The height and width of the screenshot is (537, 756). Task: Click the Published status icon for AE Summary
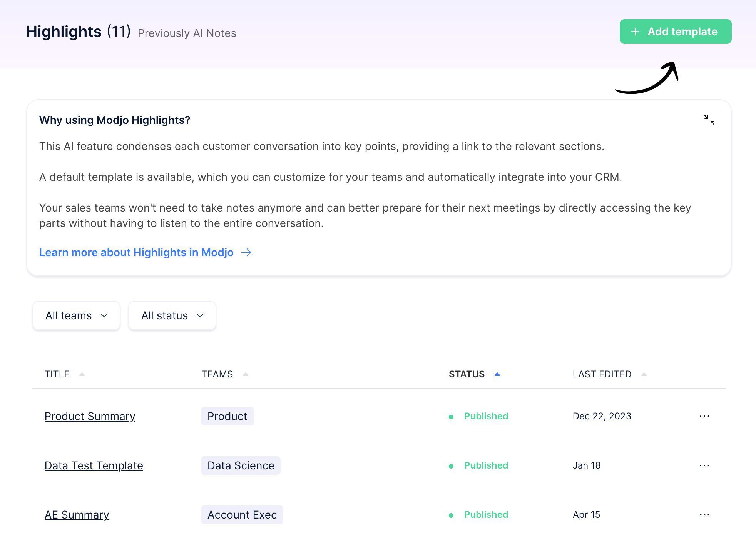pyautogui.click(x=451, y=514)
